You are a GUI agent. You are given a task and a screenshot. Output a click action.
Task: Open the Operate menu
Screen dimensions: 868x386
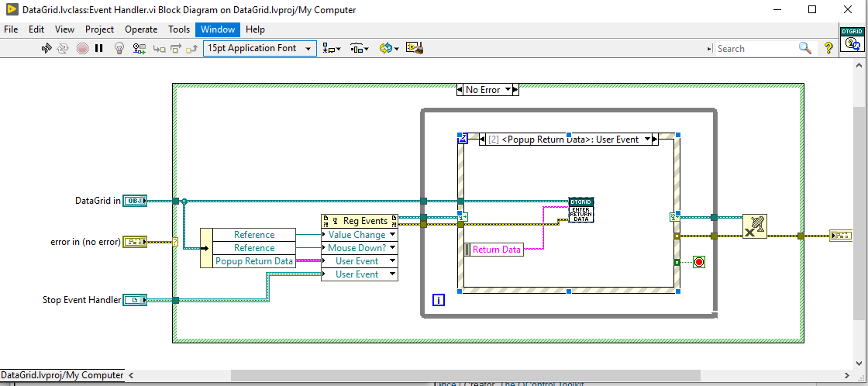click(x=141, y=29)
